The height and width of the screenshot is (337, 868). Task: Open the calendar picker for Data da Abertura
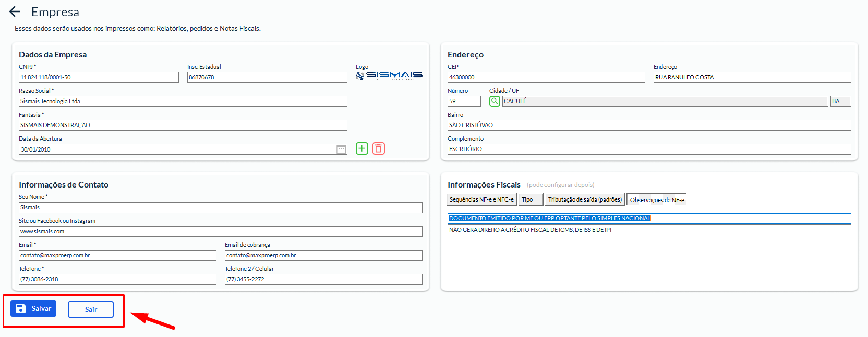tap(341, 149)
